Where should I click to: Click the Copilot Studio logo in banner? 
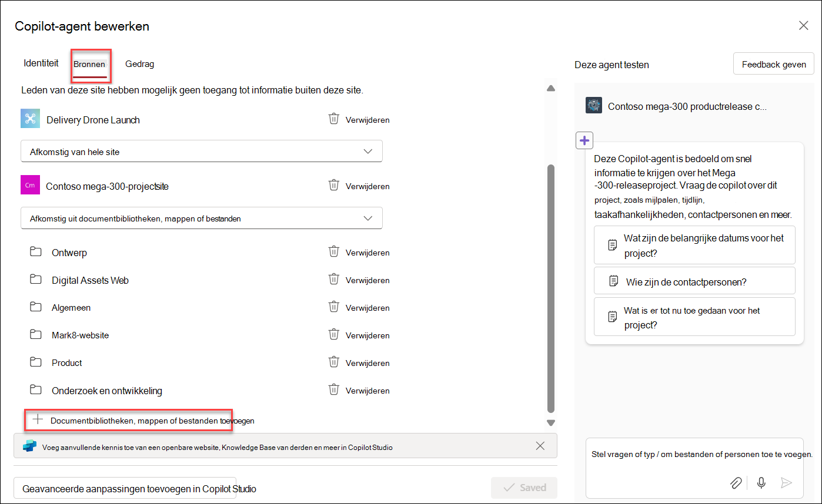29,446
